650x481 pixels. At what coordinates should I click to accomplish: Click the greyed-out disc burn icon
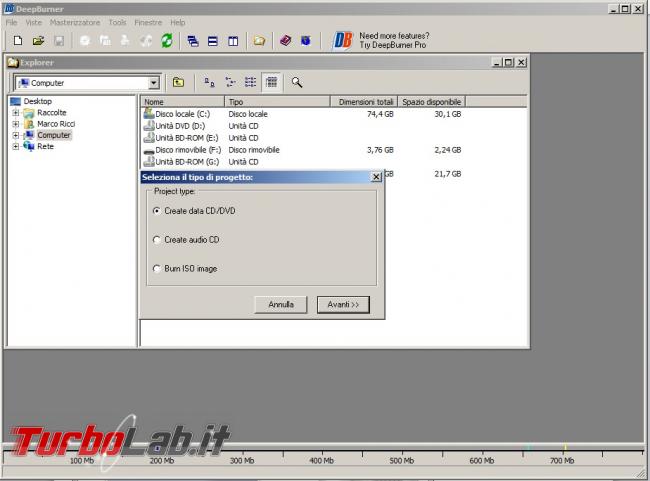pos(85,41)
